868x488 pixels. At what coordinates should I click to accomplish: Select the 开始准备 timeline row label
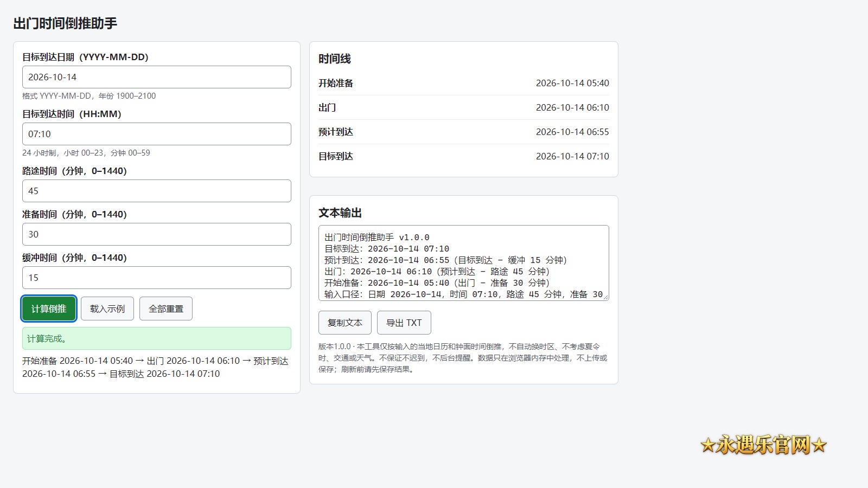point(336,83)
